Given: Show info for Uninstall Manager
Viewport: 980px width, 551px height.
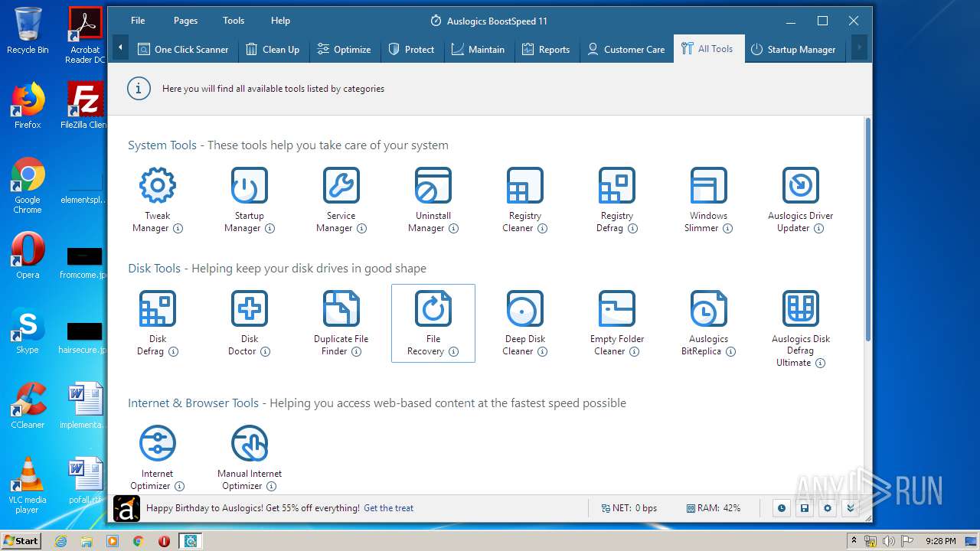Looking at the screenshot, I should [453, 228].
